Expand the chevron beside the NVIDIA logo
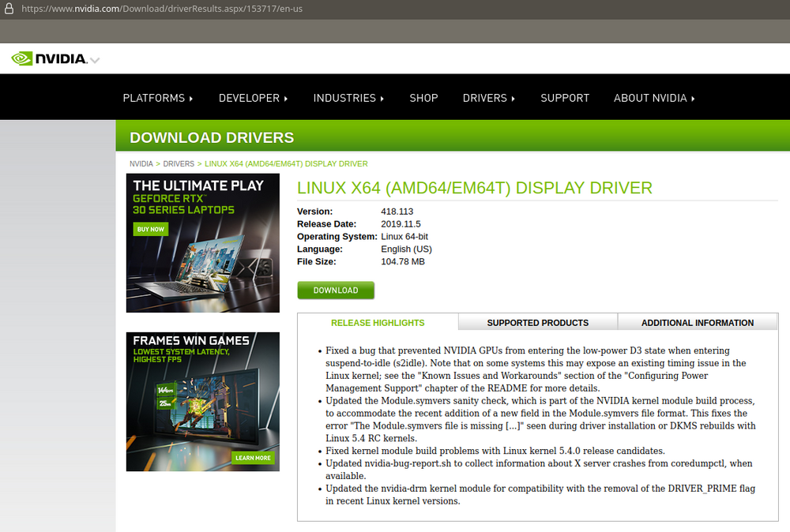Screen dimensions: 790x532 tap(95, 61)
